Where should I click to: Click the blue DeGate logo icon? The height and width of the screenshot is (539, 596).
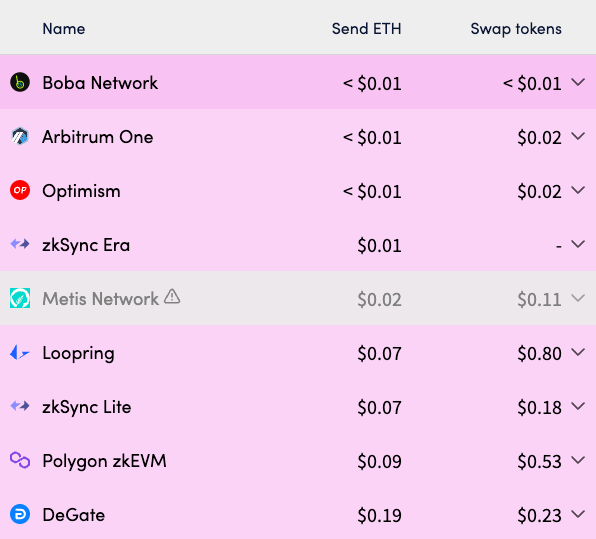pos(20,515)
